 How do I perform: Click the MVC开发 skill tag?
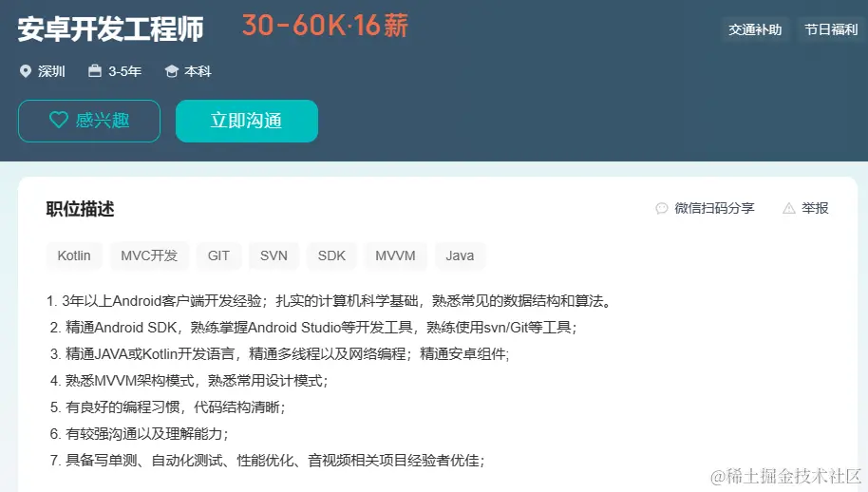pyautogui.click(x=149, y=255)
